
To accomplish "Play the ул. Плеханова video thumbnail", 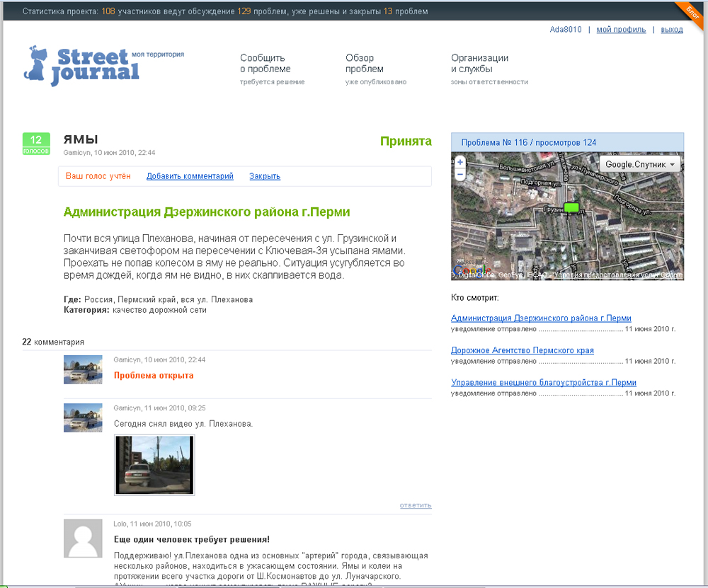I will pyautogui.click(x=154, y=465).
